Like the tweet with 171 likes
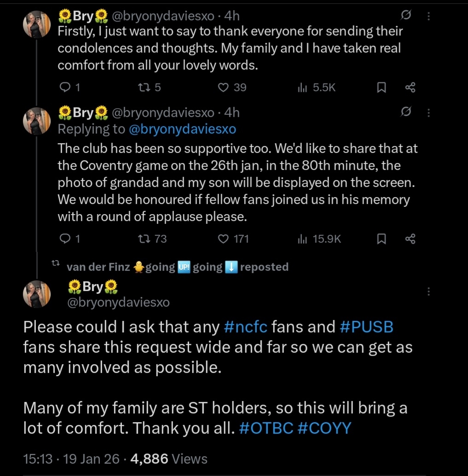The height and width of the screenshot is (476, 468). click(224, 238)
